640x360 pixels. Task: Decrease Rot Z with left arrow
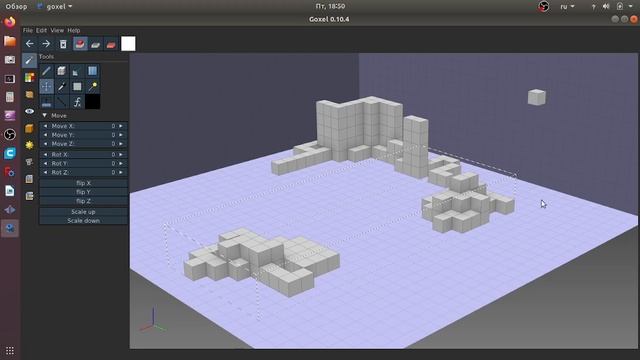click(45, 173)
